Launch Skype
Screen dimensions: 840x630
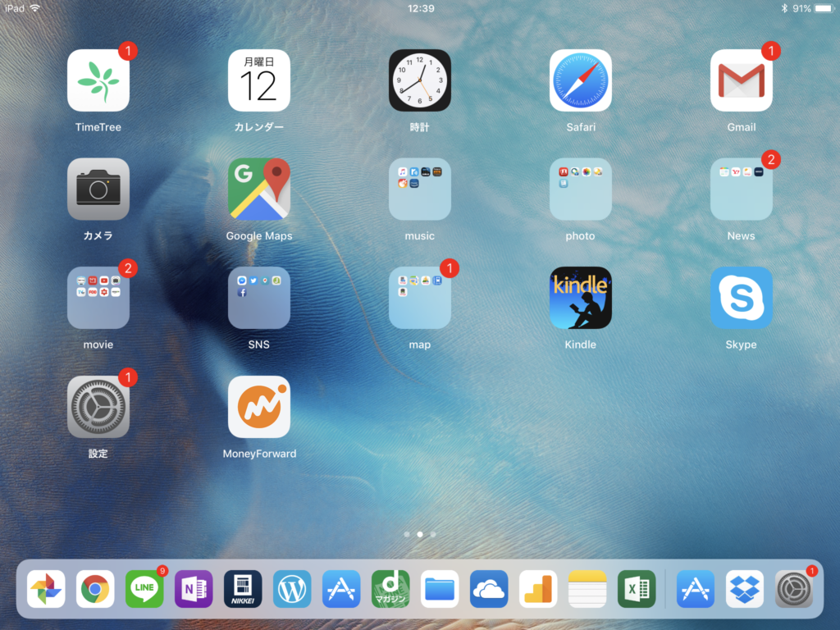click(x=741, y=298)
